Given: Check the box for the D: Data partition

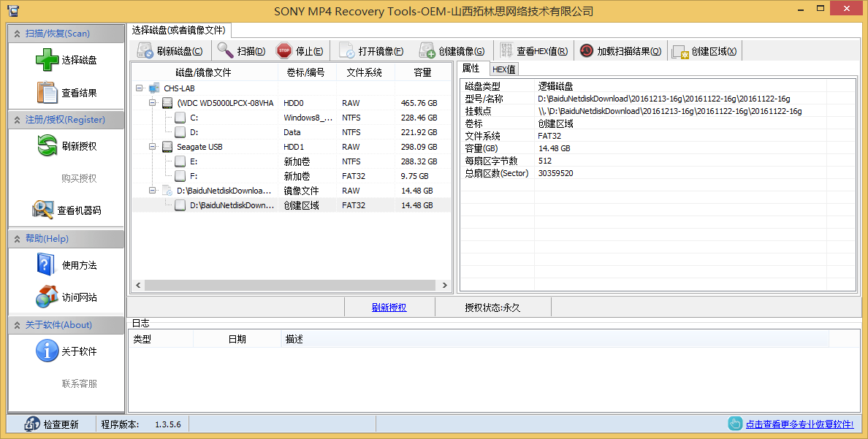Looking at the screenshot, I should [x=180, y=132].
